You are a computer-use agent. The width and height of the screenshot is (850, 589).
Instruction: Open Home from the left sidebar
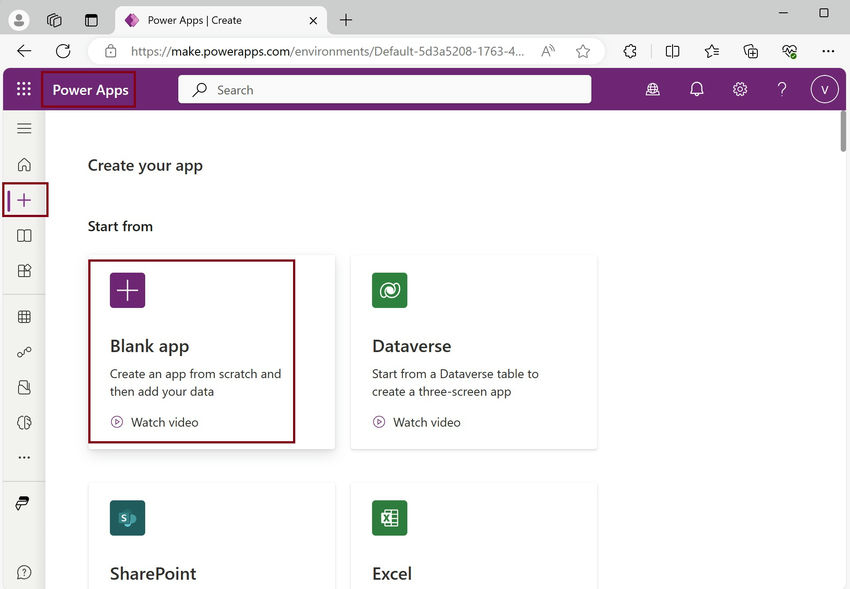coord(24,164)
